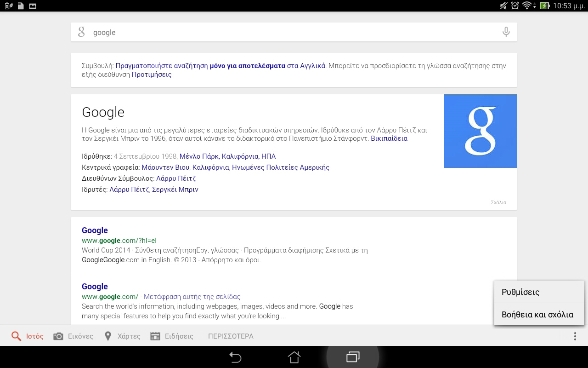Image resolution: width=588 pixels, height=368 pixels.
Task: Open Google result for www.google.com/?hl=el
Action: [95, 230]
